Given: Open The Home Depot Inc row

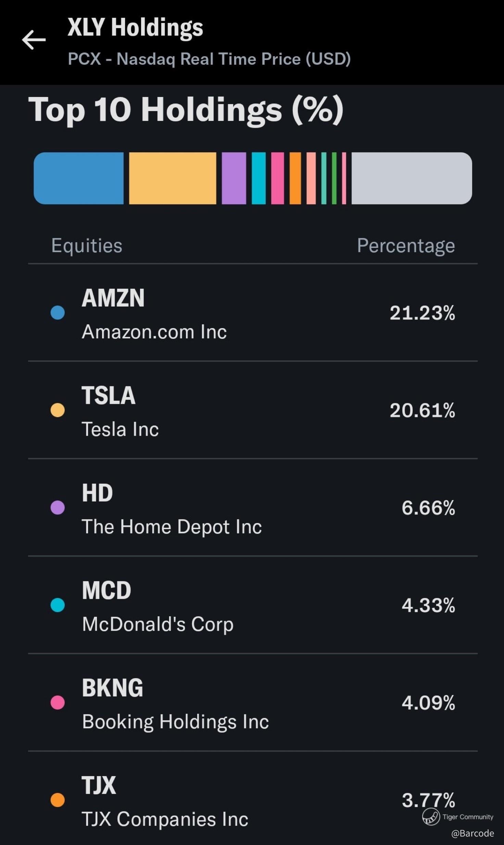Looking at the screenshot, I should [172, 526].
